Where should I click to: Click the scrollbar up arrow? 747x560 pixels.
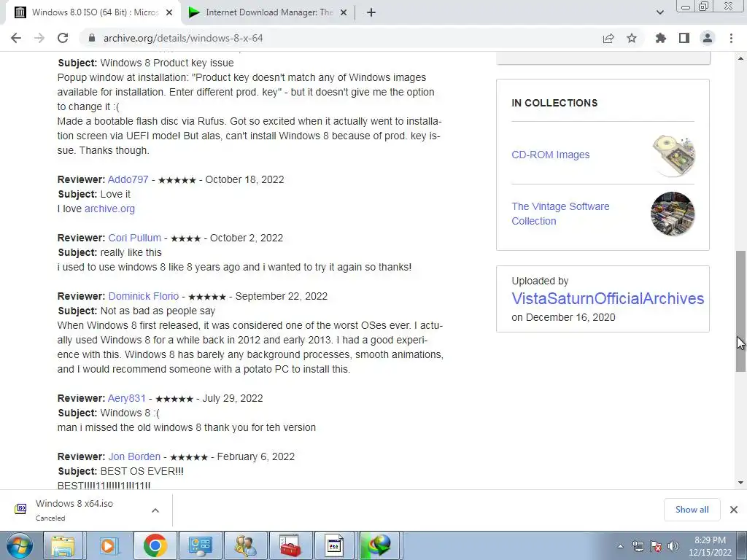coord(740,58)
